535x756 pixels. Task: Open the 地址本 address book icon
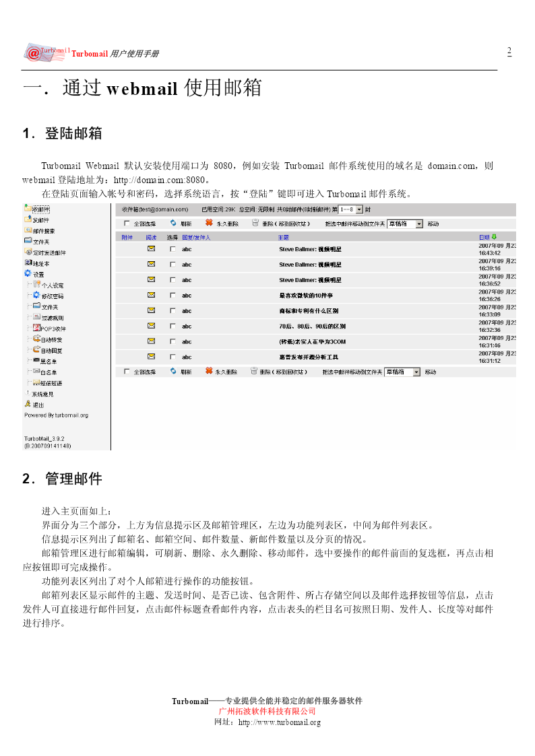(28, 263)
